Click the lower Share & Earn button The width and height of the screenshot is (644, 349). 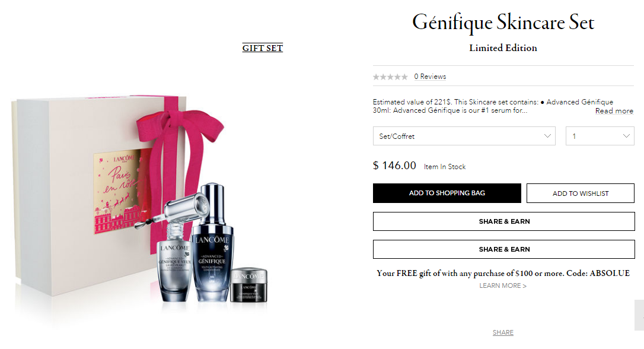[x=504, y=249]
